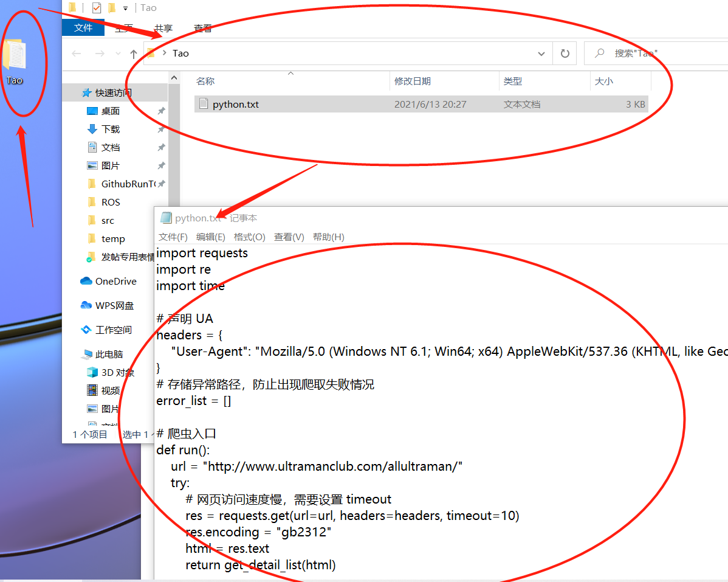Click the Explorer forward arrow button
This screenshot has height=582, width=728.
pyautogui.click(x=100, y=54)
